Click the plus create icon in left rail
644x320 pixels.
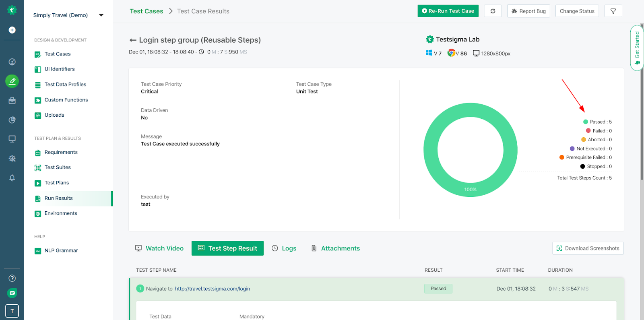click(x=12, y=30)
